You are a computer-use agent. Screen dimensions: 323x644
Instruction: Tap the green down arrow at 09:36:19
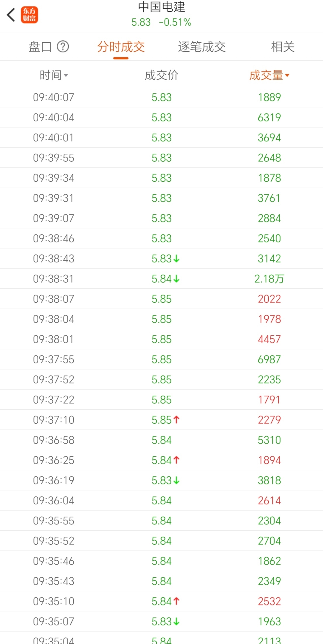pos(176,480)
